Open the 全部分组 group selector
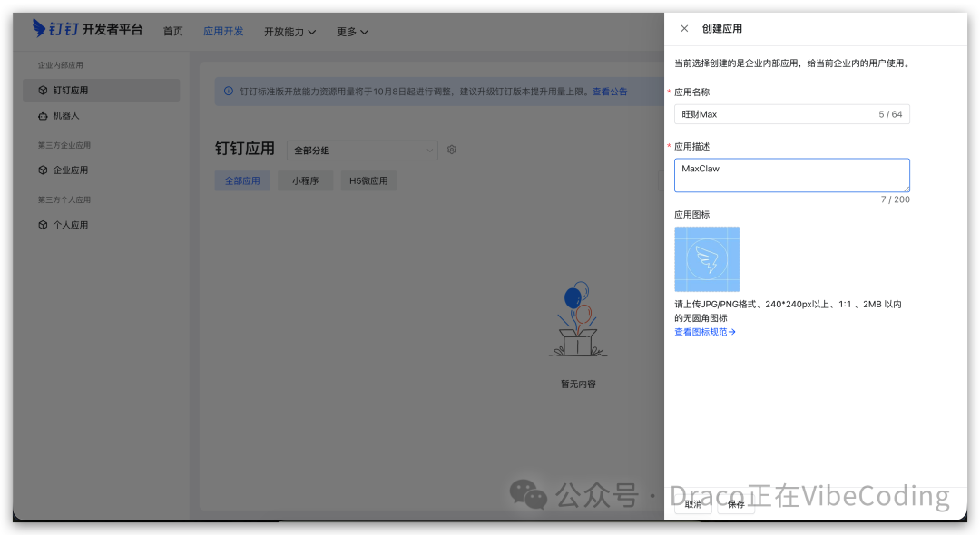Screen dimensions: 980x535 tap(362, 150)
